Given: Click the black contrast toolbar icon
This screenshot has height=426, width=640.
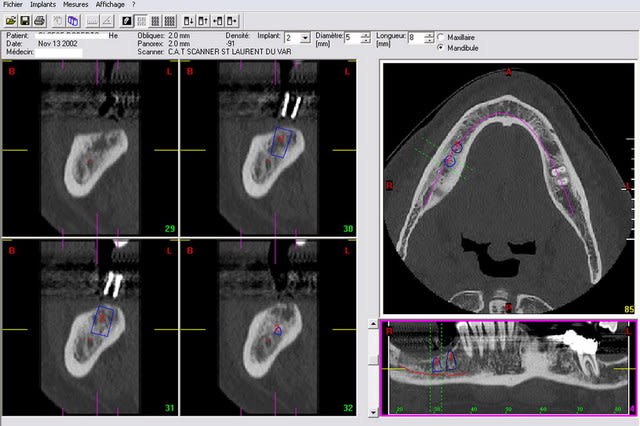Looking at the screenshot, I should (127, 20).
